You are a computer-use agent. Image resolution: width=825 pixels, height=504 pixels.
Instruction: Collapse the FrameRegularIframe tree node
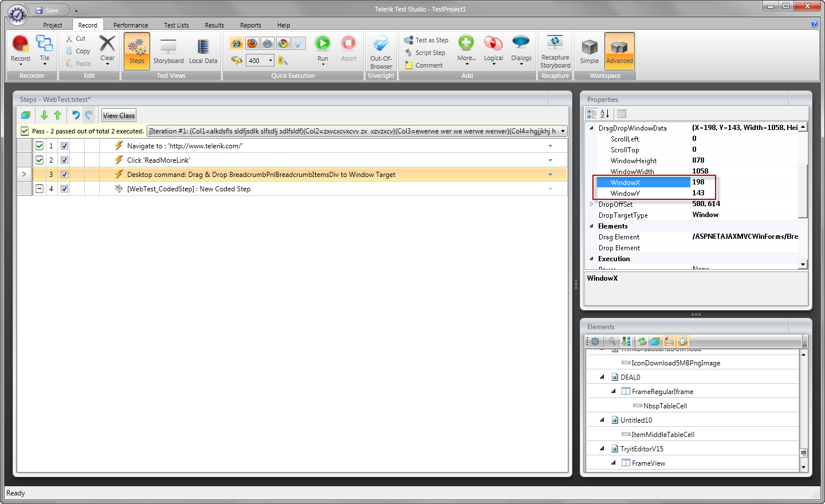(614, 391)
